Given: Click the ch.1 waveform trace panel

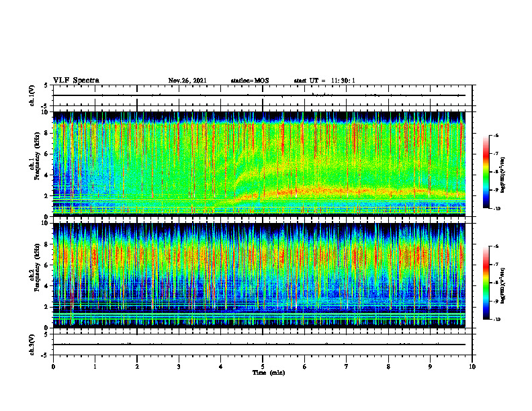Looking at the screenshot, I should pyautogui.click(x=263, y=95).
